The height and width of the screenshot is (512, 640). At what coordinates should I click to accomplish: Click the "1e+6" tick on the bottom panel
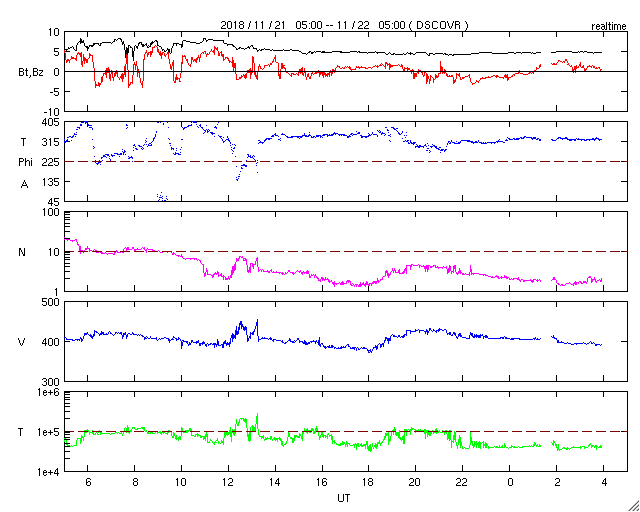tap(47, 393)
